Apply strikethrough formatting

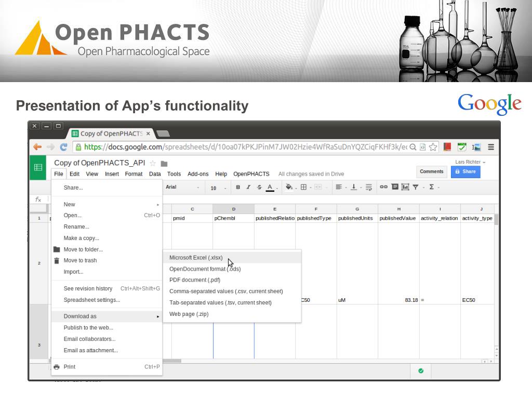tap(259, 187)
